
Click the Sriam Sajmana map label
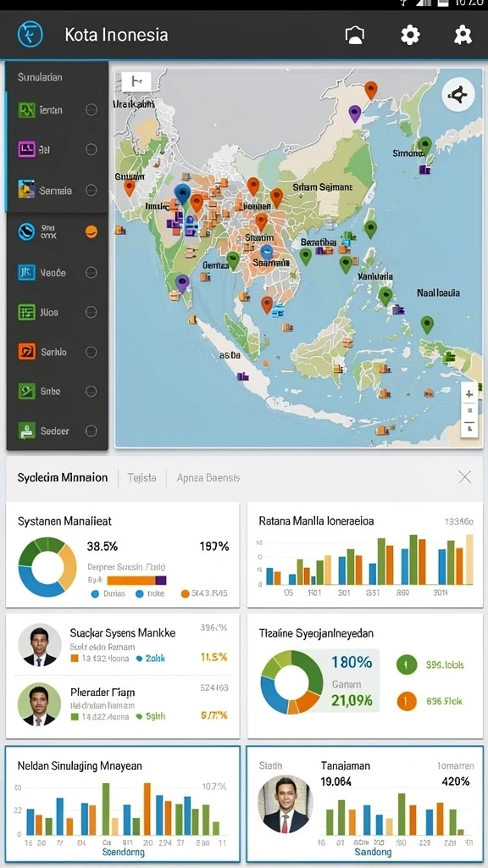[x=322, y=187]
